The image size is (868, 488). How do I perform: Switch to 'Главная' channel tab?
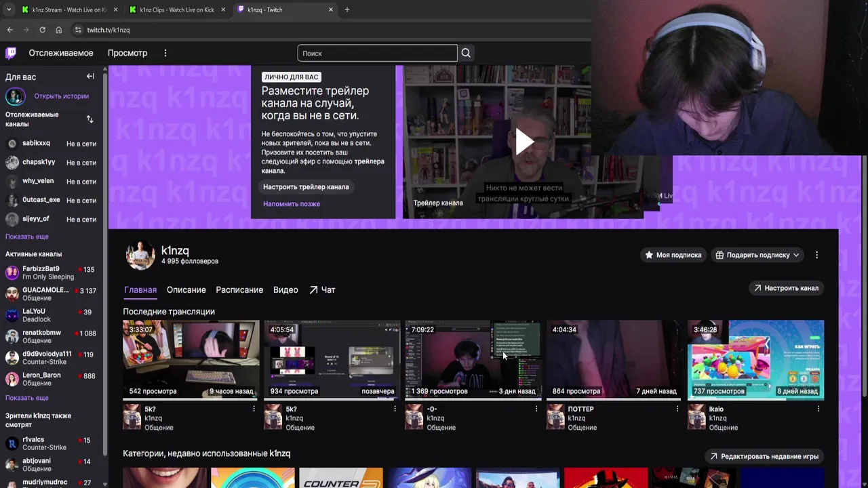pos(140,289)
